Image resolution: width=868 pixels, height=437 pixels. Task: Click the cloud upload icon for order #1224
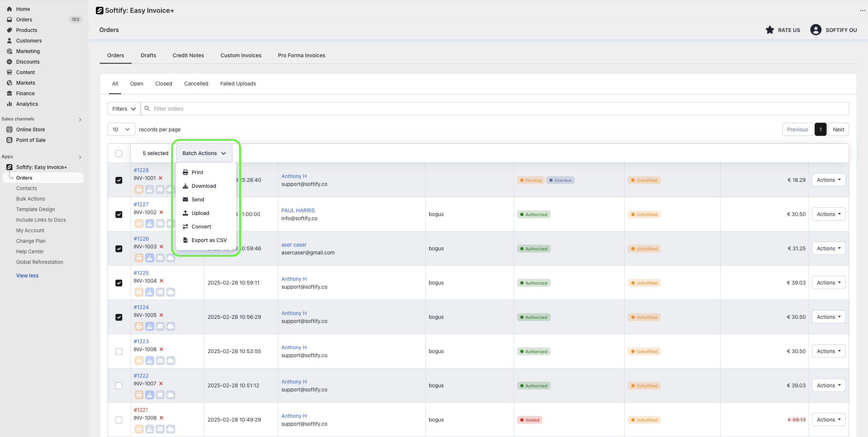point(170,326)
